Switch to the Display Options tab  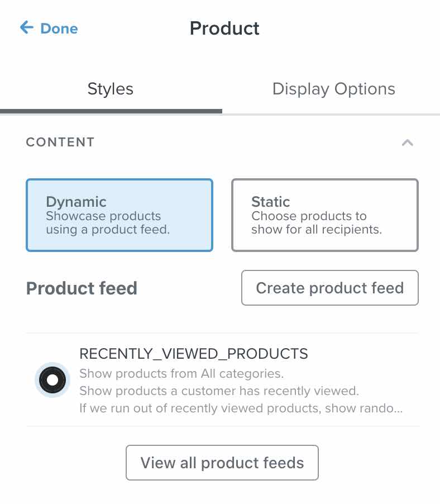(x=333, y=88)
